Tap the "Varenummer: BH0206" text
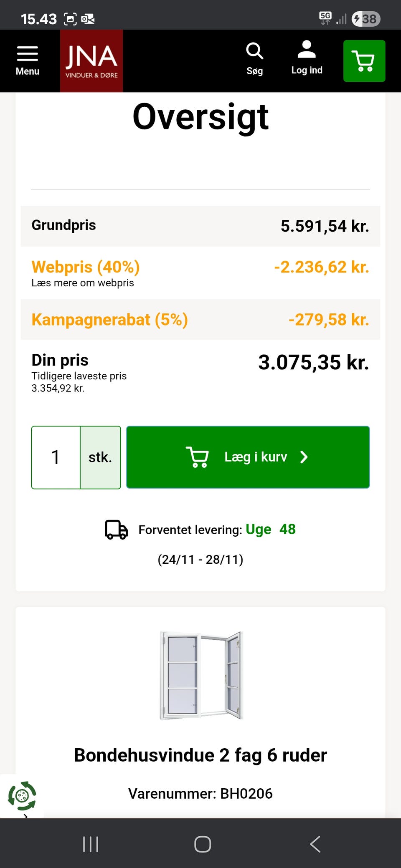This screenshot has height=868, width=401. click(x=200, y=793)
